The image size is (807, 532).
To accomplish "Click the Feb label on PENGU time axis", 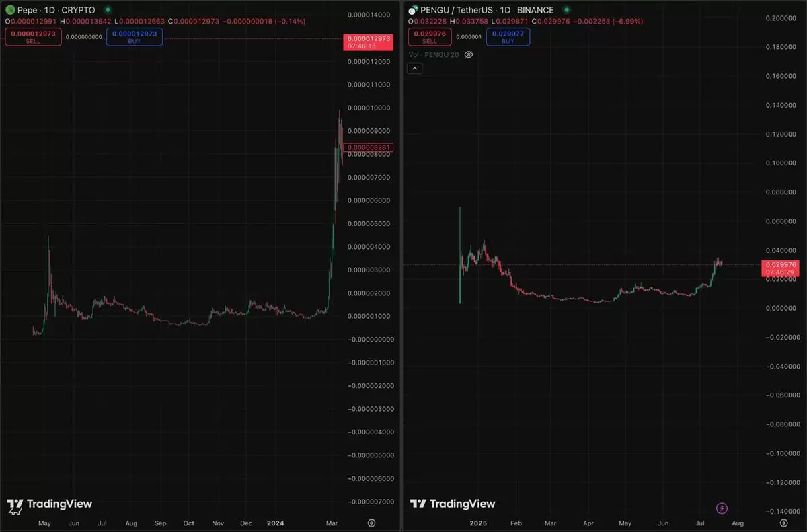I will tap(516, 523).
